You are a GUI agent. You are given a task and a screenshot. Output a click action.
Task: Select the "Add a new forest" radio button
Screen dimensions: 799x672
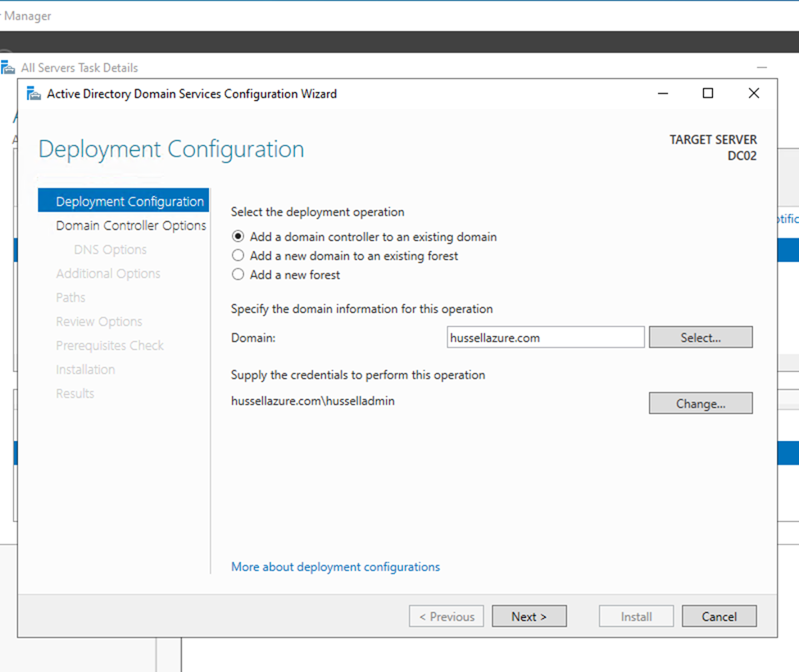[x=238, y=275]
